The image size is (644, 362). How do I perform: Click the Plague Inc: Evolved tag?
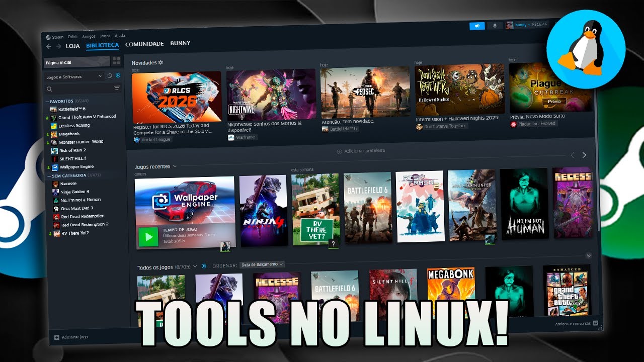[x=534, y=124]
